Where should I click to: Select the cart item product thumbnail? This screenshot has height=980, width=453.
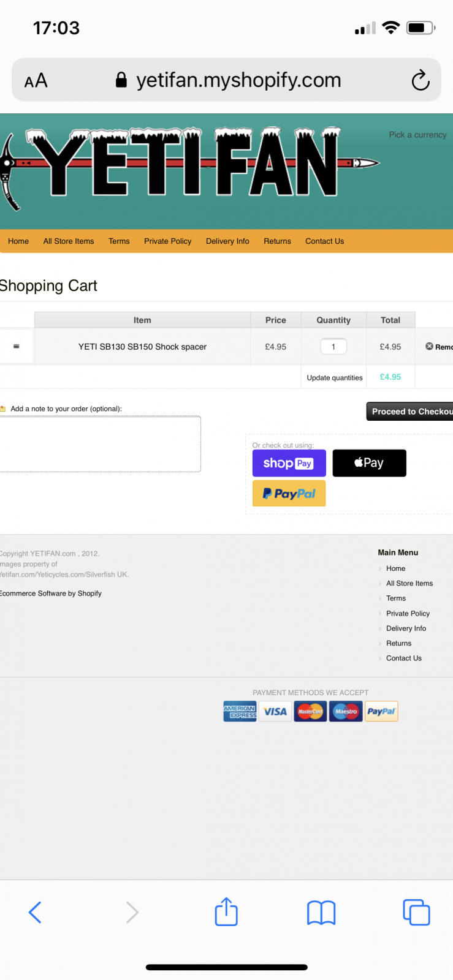(17, 347)
